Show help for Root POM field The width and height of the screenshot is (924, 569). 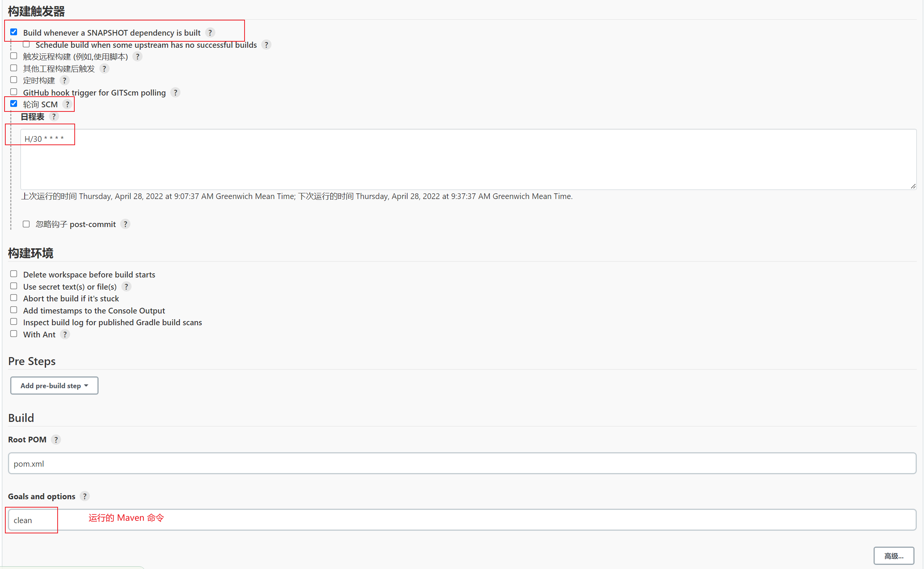[56, 440]
